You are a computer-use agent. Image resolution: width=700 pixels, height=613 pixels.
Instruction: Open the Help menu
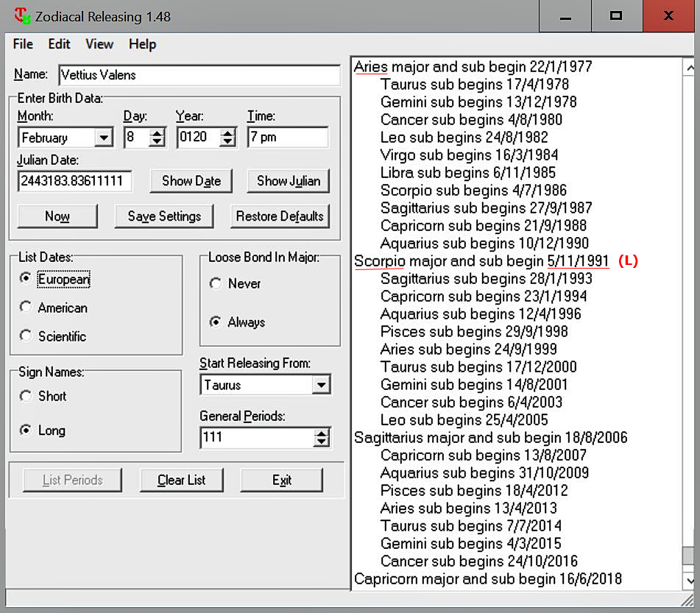point(142,44)
